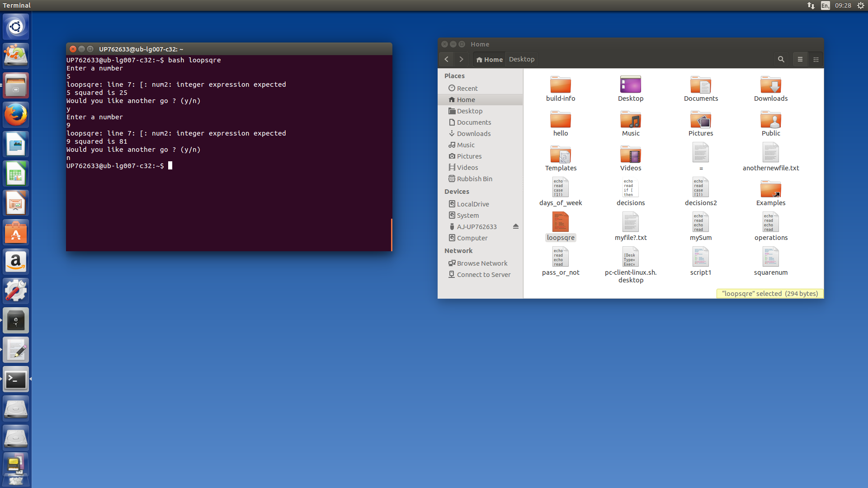
Task: Open Documents in Places sidebar
Action: (480, 122)
